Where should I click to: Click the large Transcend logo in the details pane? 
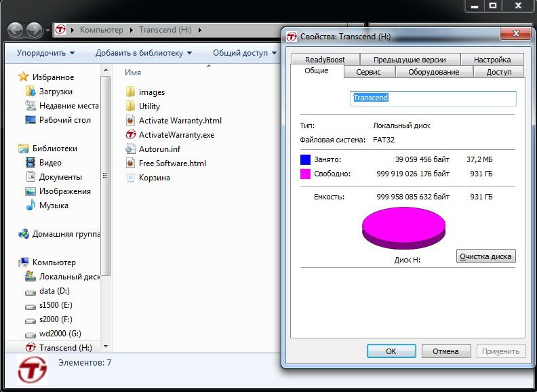[32, 370]
